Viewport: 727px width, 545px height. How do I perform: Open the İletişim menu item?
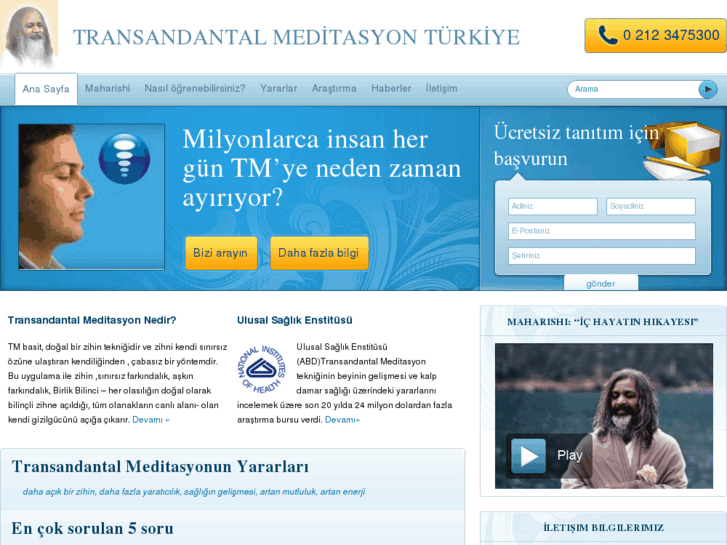coord(441,88)
